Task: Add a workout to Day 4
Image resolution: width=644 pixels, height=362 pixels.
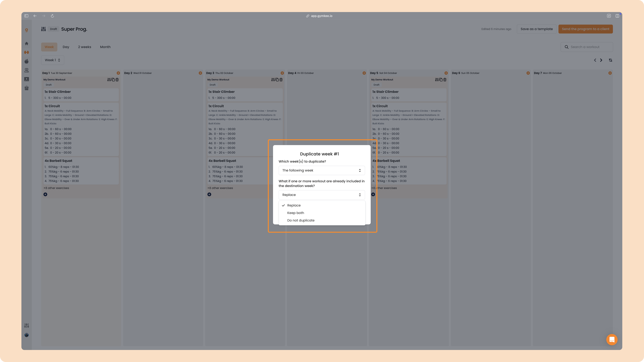Action: point(364,73)
